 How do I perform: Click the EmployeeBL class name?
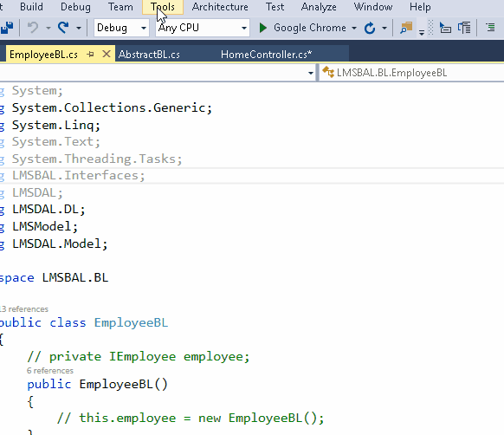[131, 322]
